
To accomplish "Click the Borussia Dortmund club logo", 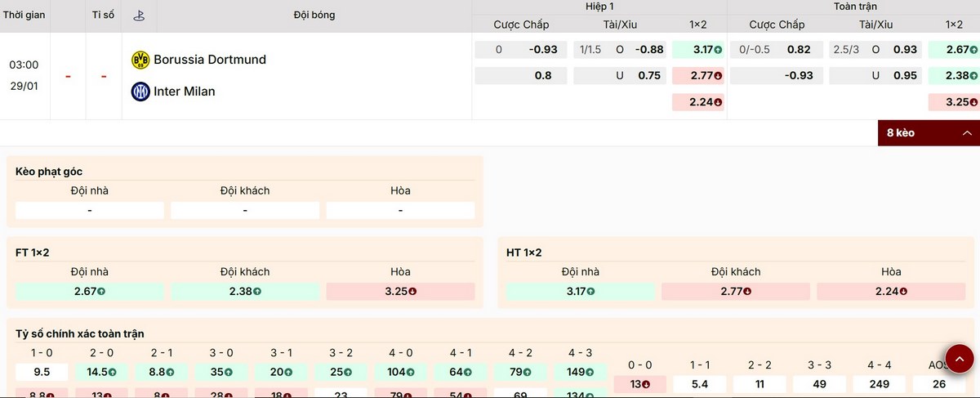I will click(140, 60).
